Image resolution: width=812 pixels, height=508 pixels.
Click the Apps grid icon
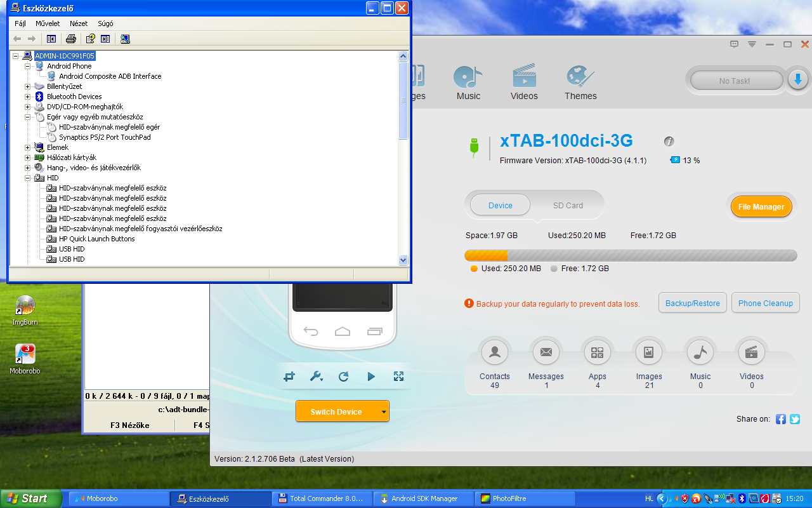pyautogui.click(x=597, y=352)
